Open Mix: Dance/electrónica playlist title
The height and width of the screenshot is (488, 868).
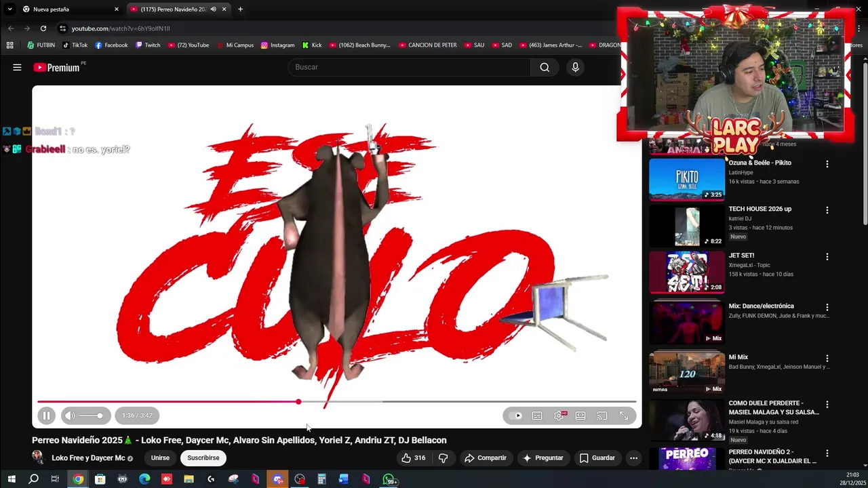coord(761,306)
